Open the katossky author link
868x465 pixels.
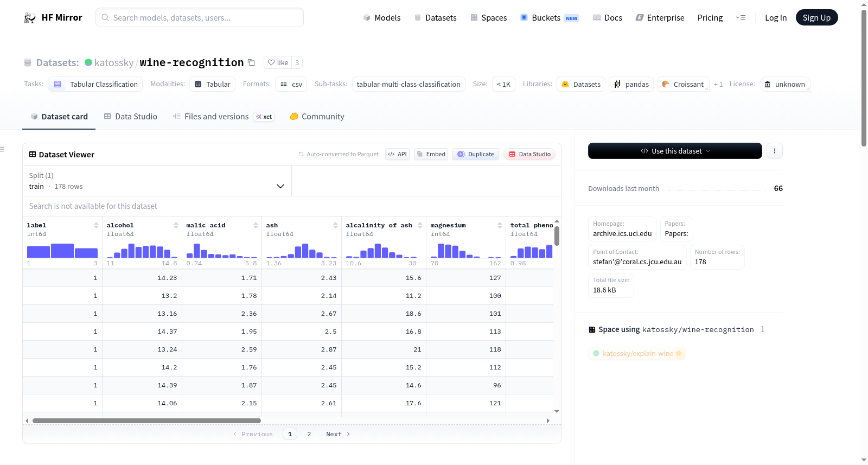pos(114,62)
